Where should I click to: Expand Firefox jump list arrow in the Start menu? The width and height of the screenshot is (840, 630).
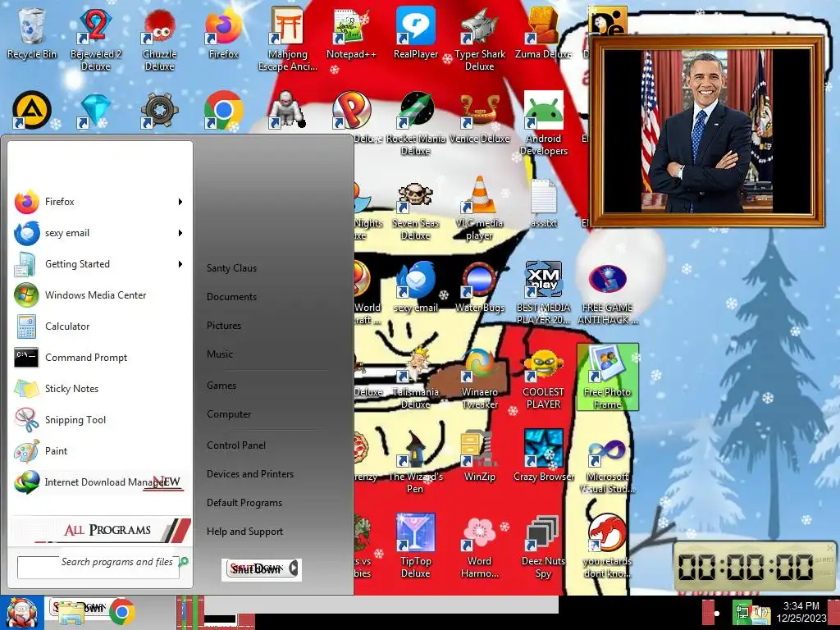(x=180, y=202)
